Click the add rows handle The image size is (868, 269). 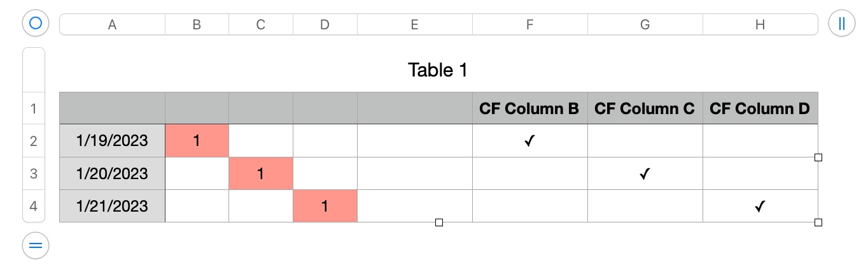[36, 245]
